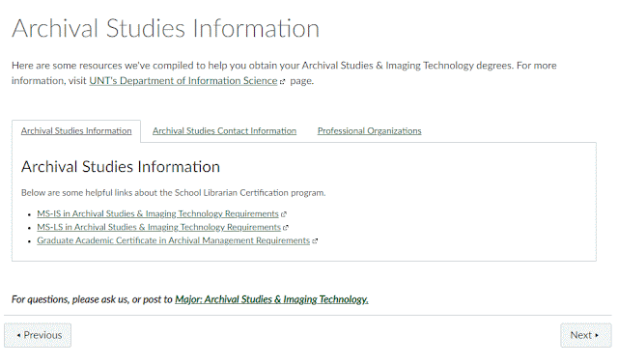
Task: Click external-link icon beside the MS-LS link
Action: pos(286,228)
